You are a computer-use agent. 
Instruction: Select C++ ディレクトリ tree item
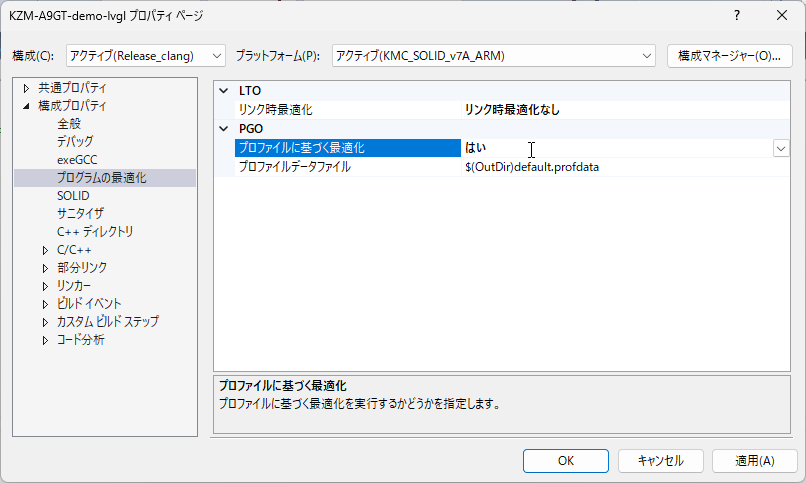(x=95, y=232)
